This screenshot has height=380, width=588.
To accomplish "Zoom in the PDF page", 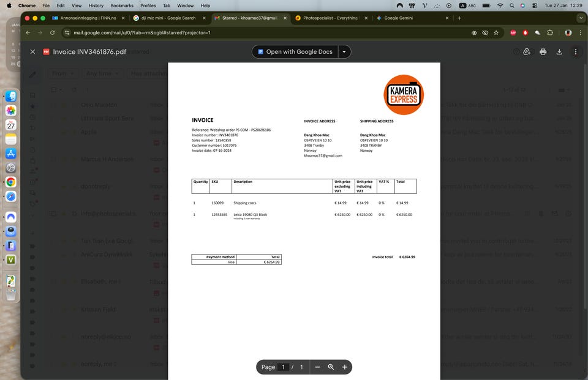I will (x=345, y=367).
